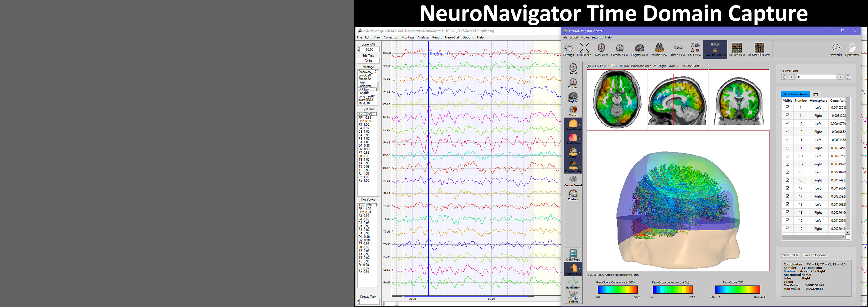Viewport: 868px width, 307px height.
Task: Select Volume View toolbar icon
Action: 659,50
